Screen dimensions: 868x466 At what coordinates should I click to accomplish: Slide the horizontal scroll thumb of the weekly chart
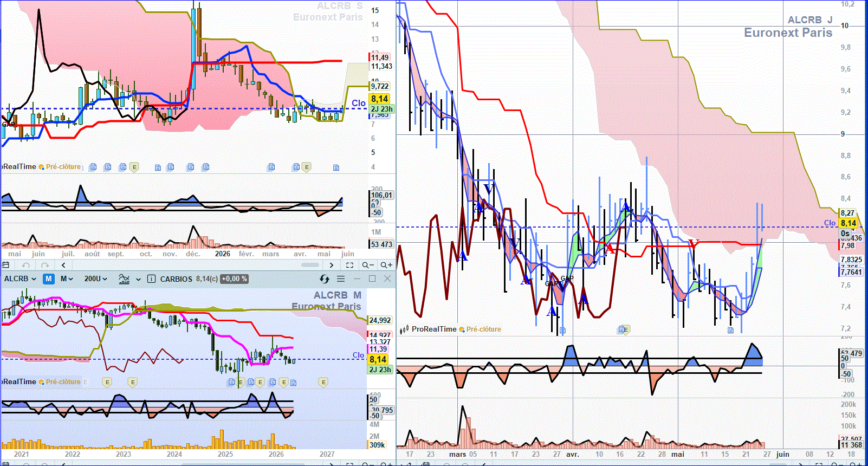point(310,265)
